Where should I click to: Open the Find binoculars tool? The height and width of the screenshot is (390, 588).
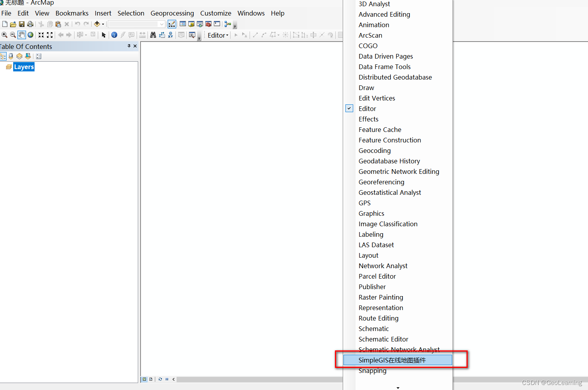(x=153, y=35)
